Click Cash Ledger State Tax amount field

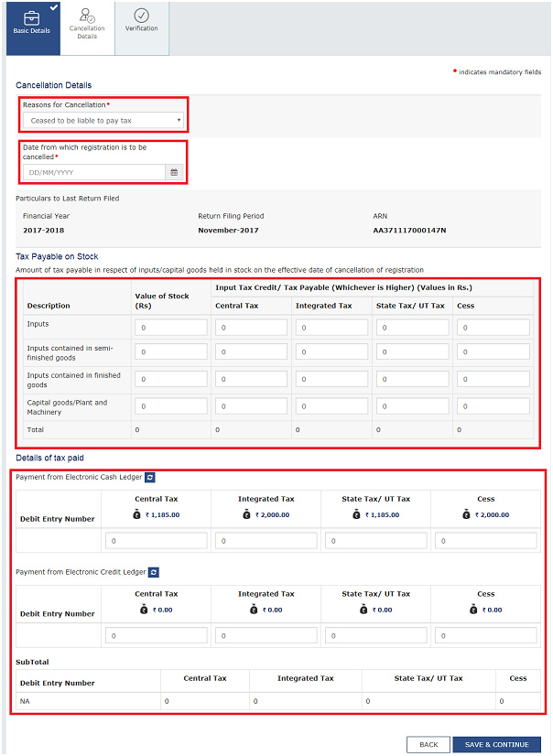click(376, 541)
